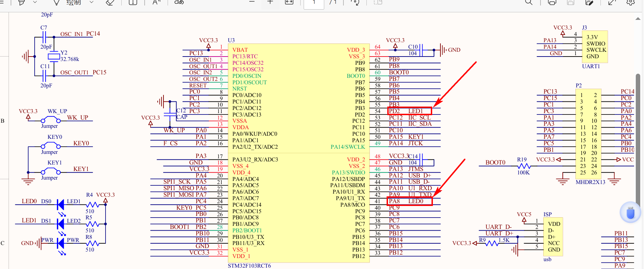Select the highlighter tool
This screenshot has width=644, height=269.
coord(22,2)
